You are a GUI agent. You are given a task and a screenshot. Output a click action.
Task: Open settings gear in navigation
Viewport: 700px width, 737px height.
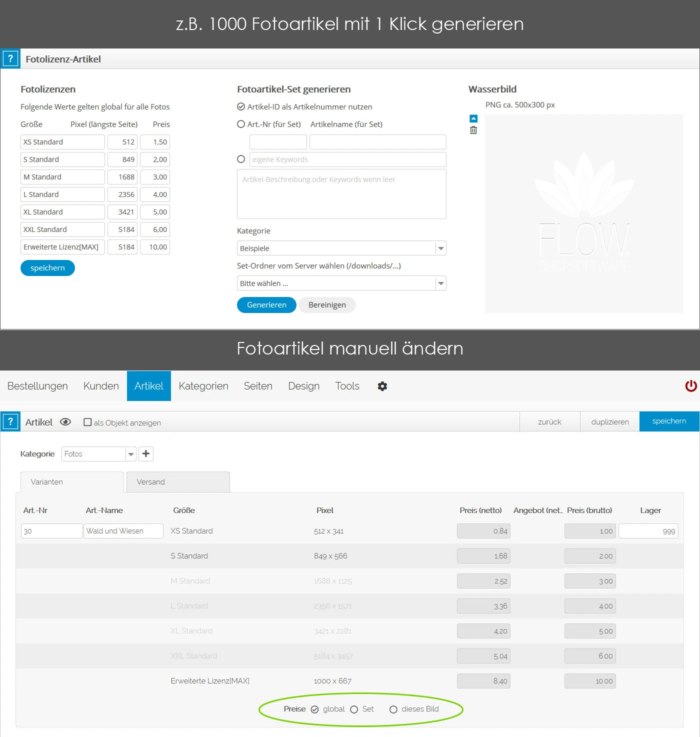point(382,386)
